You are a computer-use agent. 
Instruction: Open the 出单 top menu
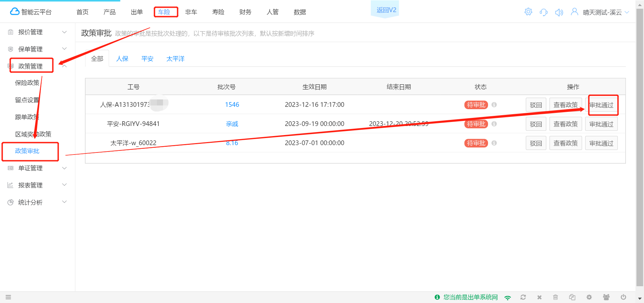coord(137,12)
